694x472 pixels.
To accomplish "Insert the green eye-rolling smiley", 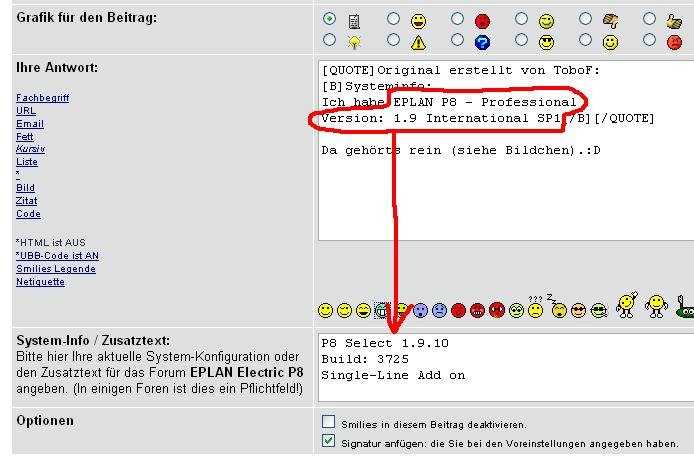I will click(517, 310).
